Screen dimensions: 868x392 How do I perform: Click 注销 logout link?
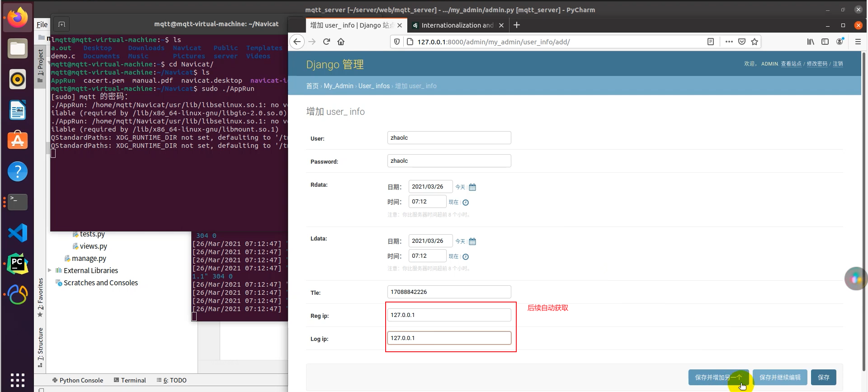point(838,64)
